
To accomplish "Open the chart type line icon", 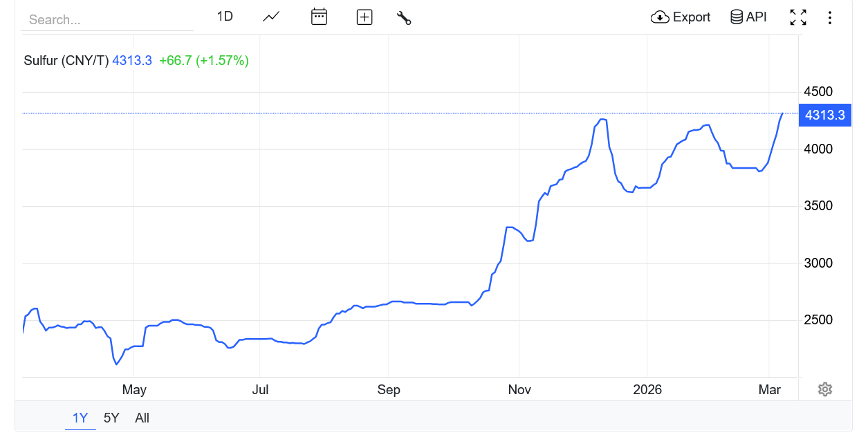I will click(x=271, y=17).
